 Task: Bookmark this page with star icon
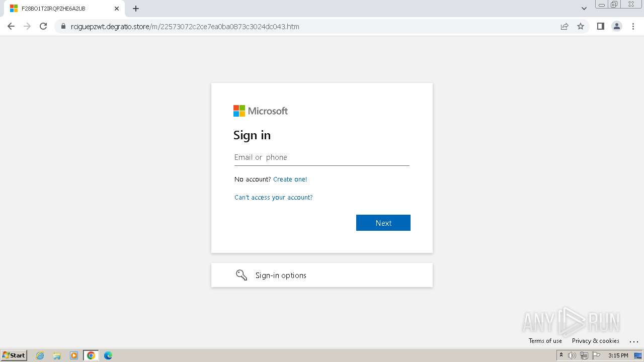point(581,26)
